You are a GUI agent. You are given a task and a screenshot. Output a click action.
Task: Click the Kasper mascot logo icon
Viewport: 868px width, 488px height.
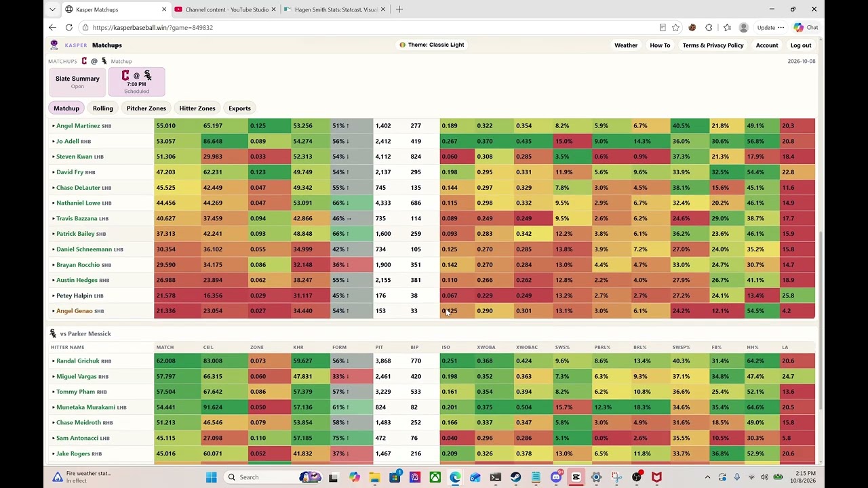(x=54, y=45)
